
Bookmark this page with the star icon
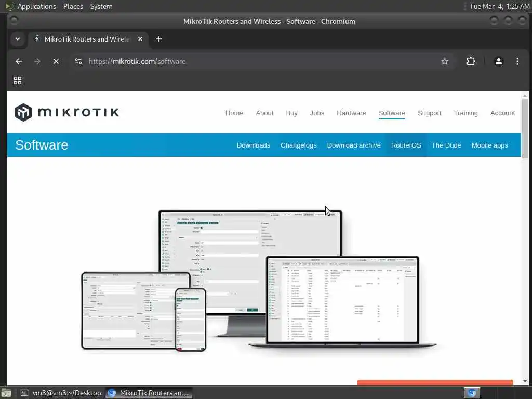click(445, 61)
